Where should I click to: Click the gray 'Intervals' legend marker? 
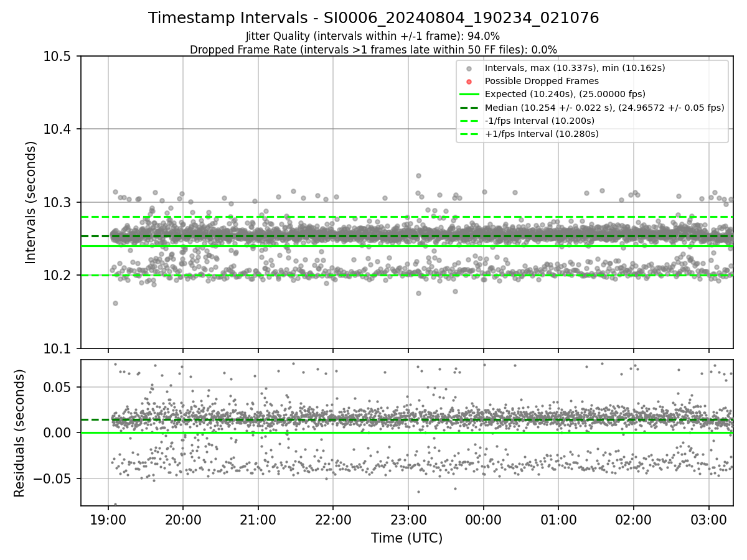pyautogui.click(x=469, y=68)
